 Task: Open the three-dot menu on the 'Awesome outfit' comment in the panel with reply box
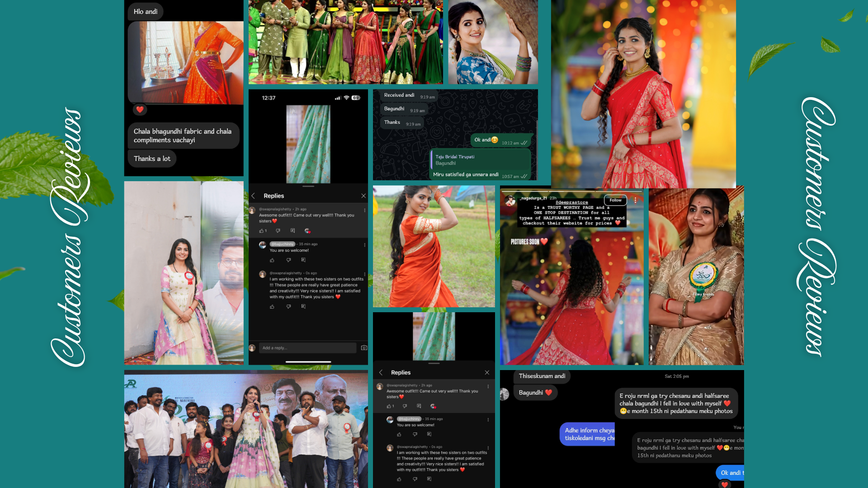364,211
